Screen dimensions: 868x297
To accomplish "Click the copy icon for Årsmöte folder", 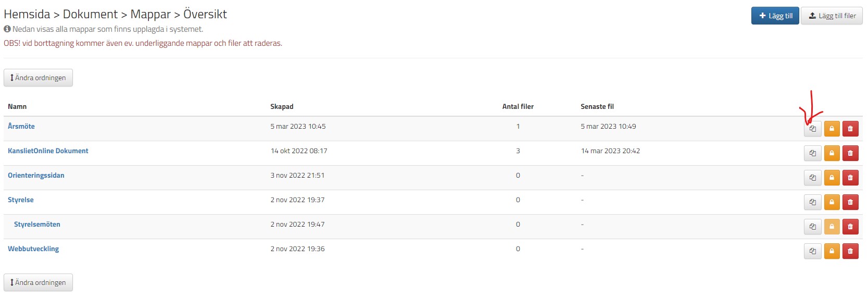I will pos(812,129).
